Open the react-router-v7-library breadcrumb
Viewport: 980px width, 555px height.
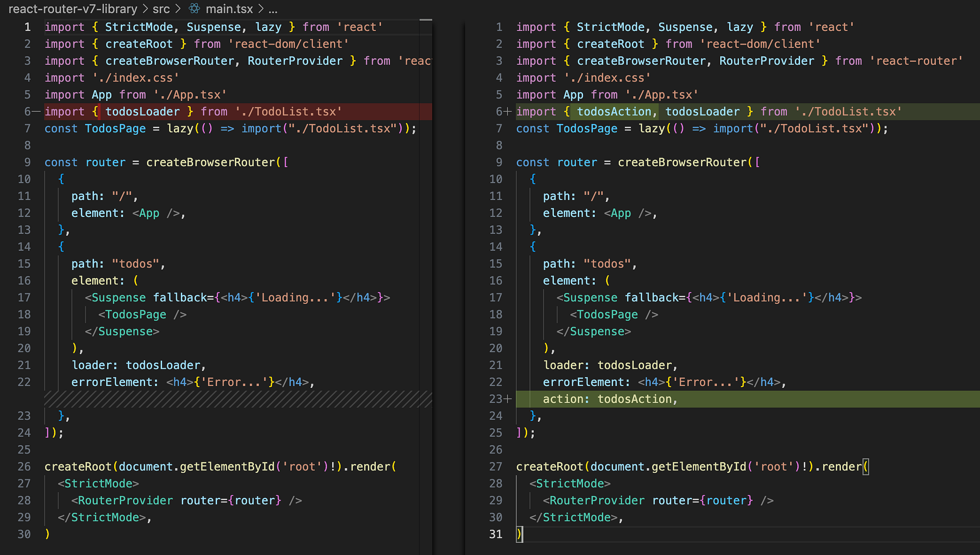pyautogui.click(x=73, y=9)
